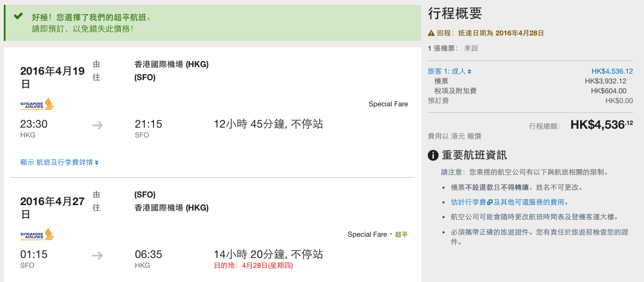Click Singapore Airlines logo on outbound flight

tap(37, 104)
